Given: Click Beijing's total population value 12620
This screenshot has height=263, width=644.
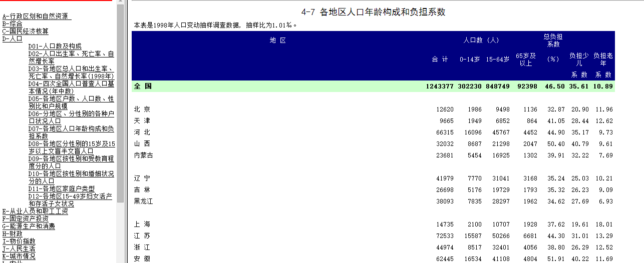Looking at the screenshot, I should [445, 109].
